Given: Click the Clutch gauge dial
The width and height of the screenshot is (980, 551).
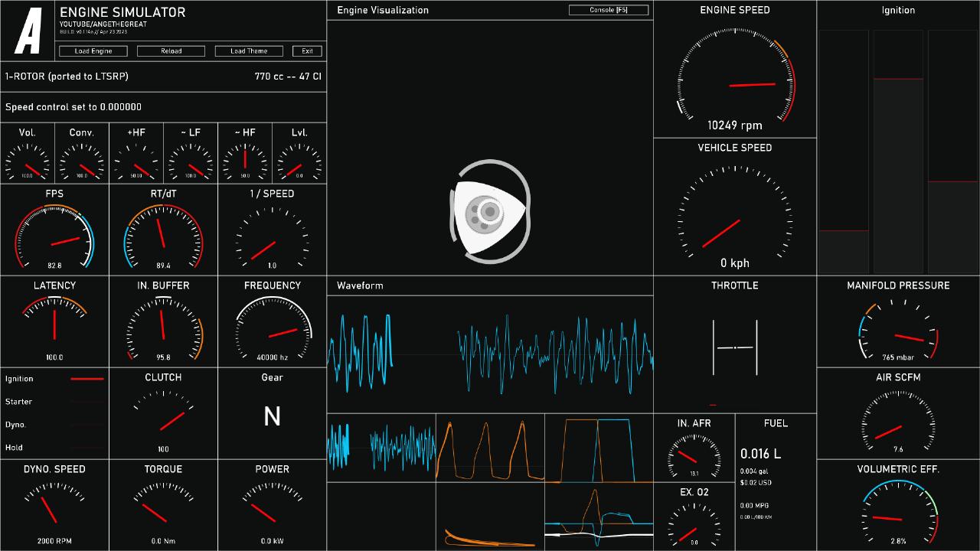Looking at the screenshot, I should point(163,418).
